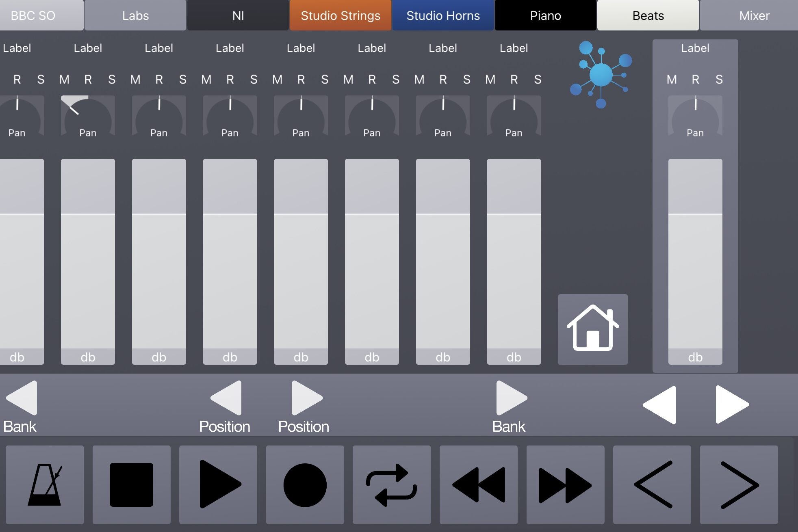Click the round record button
Screen dimensions: 798x532
305,484
